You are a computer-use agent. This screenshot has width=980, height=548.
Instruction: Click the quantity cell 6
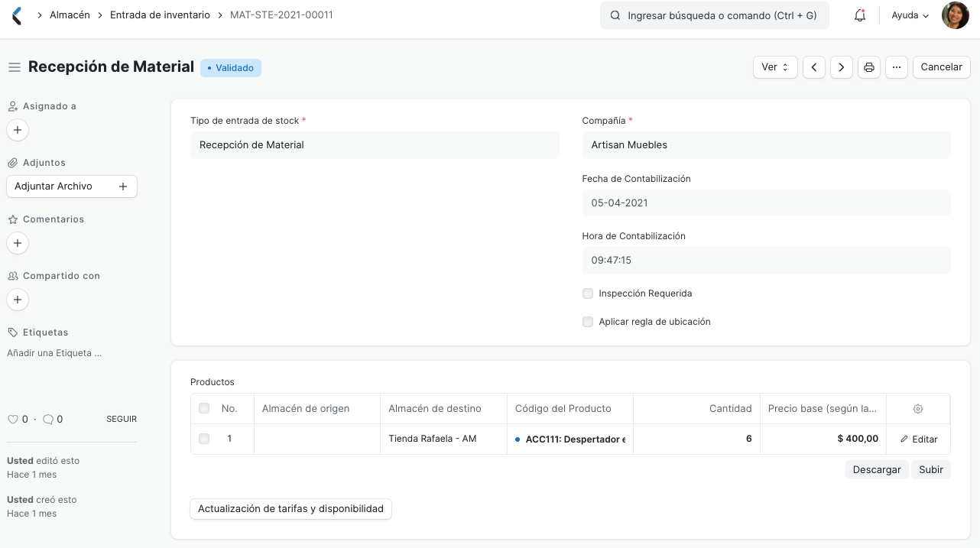tap(696, 439)
